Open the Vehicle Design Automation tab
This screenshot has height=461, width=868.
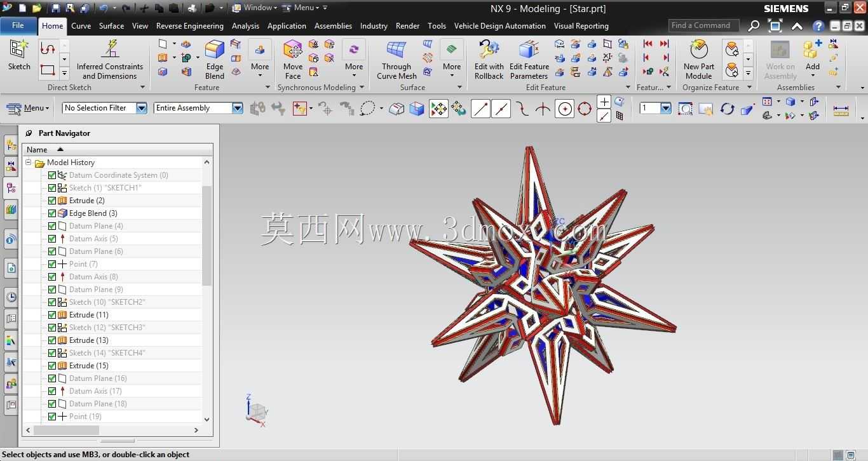click(x=499, y=26)
